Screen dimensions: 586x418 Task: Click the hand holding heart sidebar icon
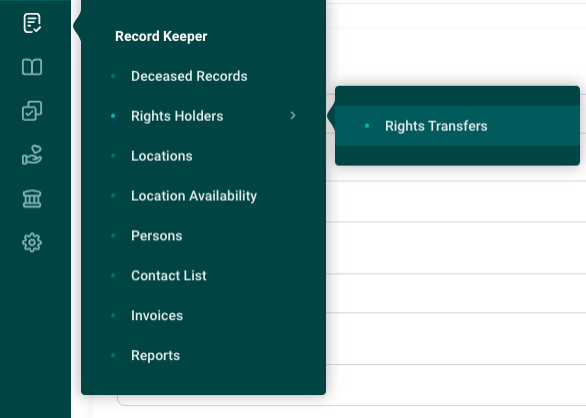32,155
